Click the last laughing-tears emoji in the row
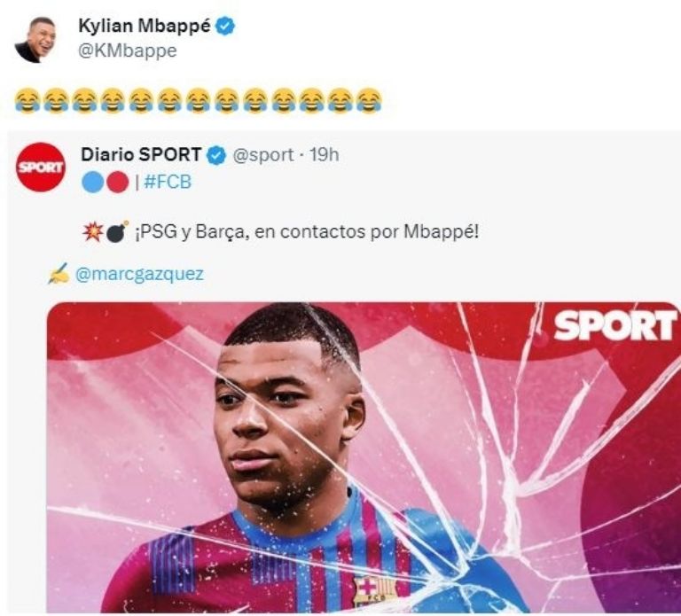Screen dimensions: 681x616 (369, 100)
